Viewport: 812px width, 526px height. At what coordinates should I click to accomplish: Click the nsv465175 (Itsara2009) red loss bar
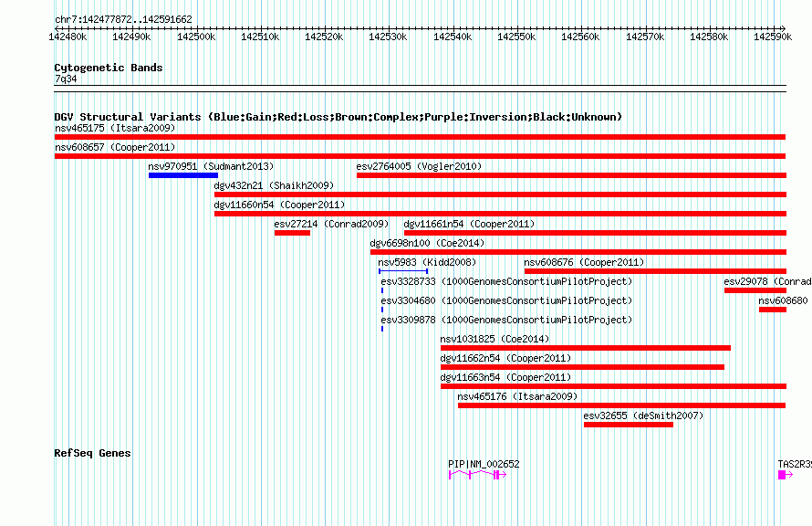click(x=420, y=137)
